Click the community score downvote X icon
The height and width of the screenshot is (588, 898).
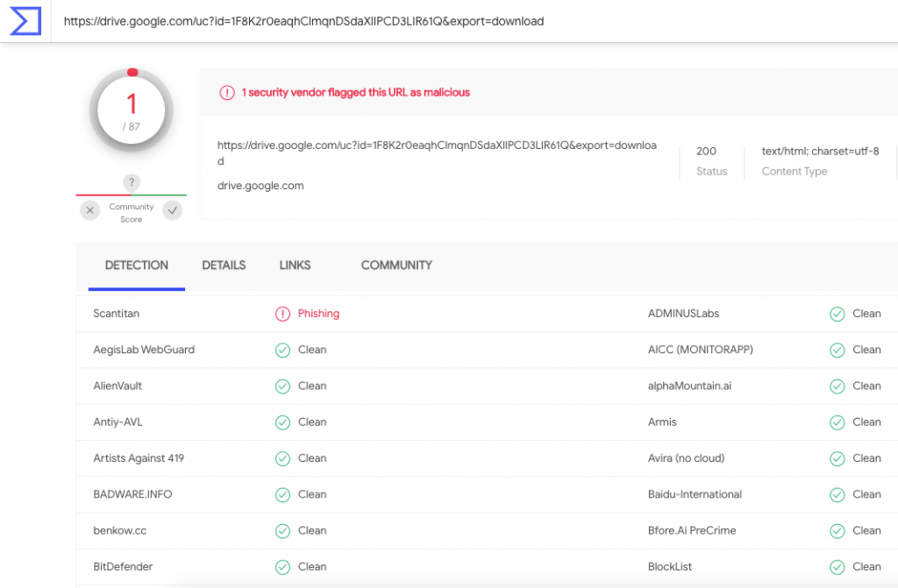pos(90,210)
